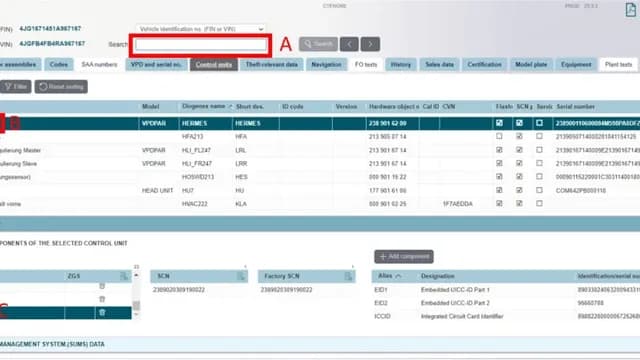This screenshot has height=360, width=640.
Task: Click ZGS list scrollbar up arrow
Action: pyautogui.click(x=136, y=276)
